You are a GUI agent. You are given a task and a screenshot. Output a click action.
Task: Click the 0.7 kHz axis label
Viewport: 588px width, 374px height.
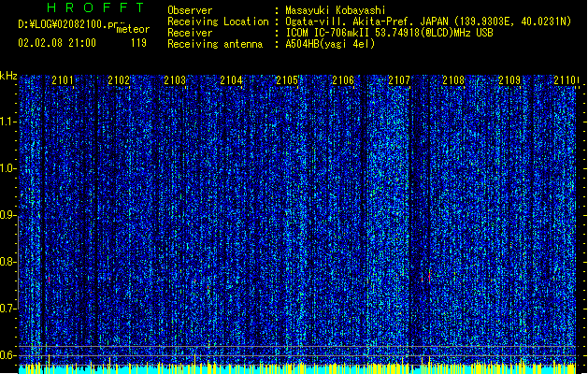pyautogui.click(x=7, y=309)
